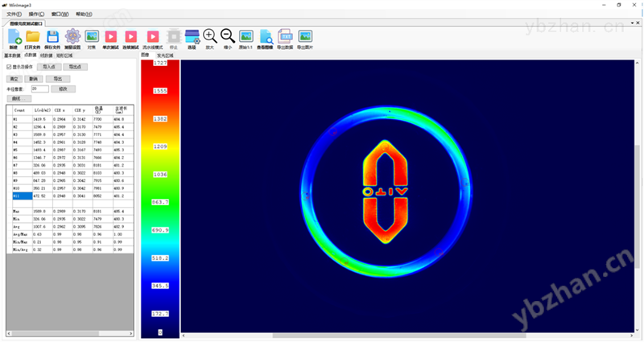Start pipeline mode (流水线模式)
Image resolution: width=644 pixels, height=342 pixels.
click(x=153, y=36)
